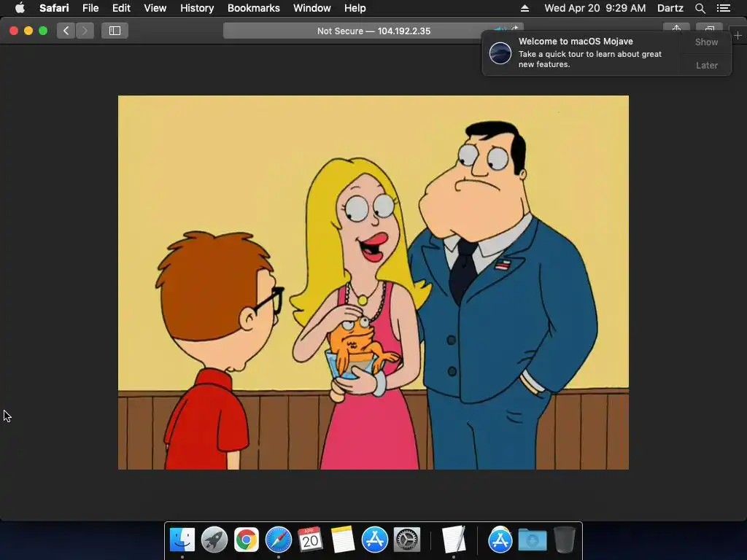Open Notes from the Dock
Viewport: 747px width, 560px height.
pos(343,540)
